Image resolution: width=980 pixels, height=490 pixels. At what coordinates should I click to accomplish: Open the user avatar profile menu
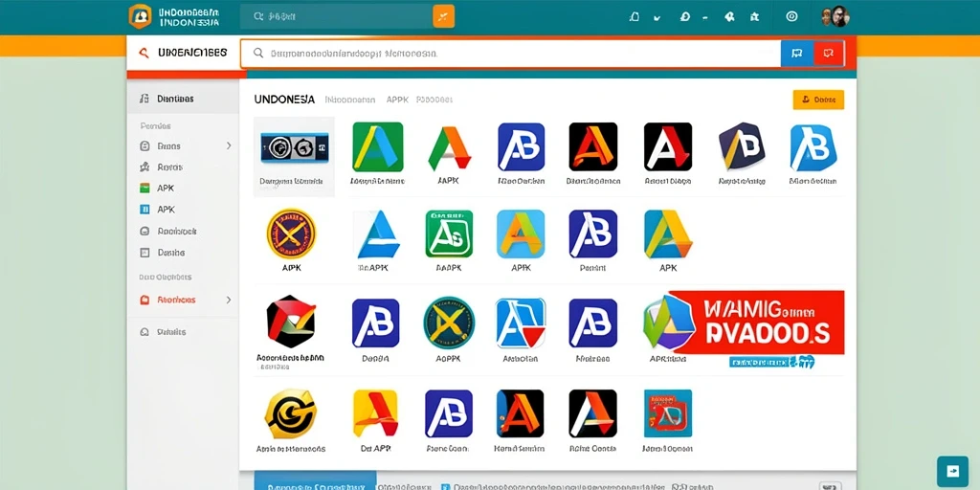pyautogui.click(x=835, y=17)
